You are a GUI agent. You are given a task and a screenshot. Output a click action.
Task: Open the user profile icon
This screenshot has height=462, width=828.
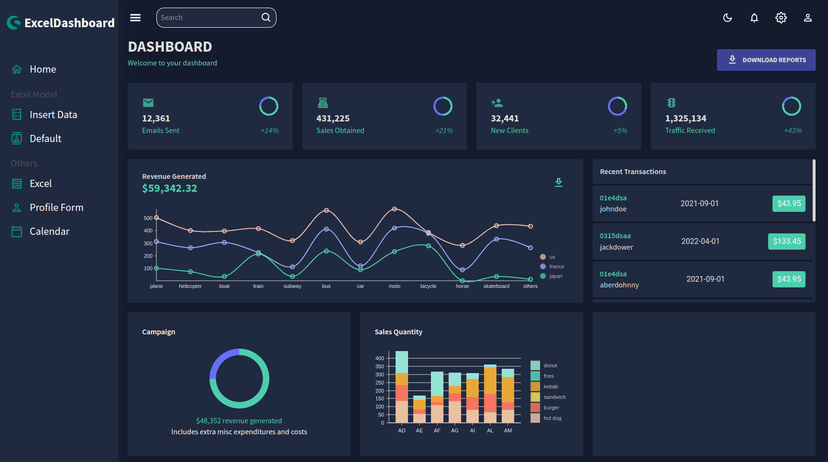807,17
